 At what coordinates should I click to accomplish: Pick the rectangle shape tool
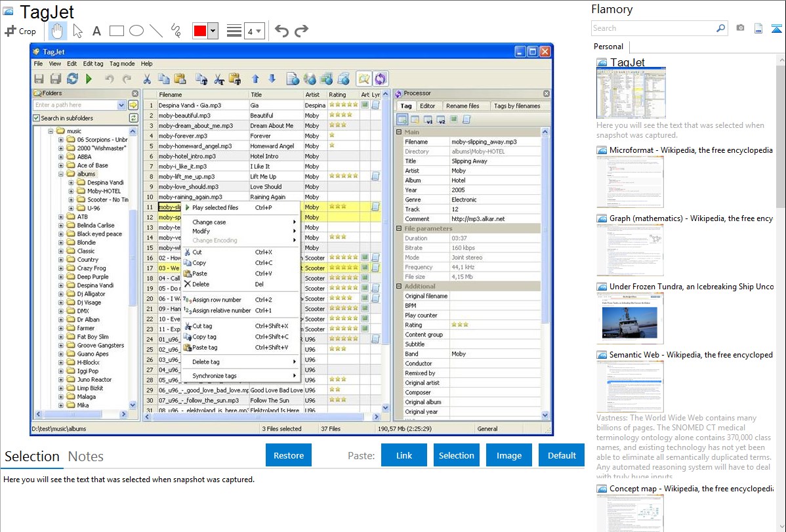(116, 31)
